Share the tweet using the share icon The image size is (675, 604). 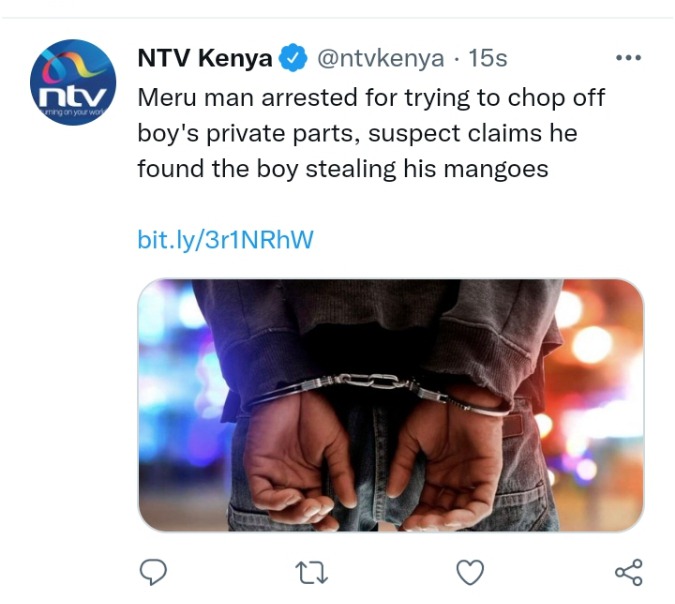point(629,573)
